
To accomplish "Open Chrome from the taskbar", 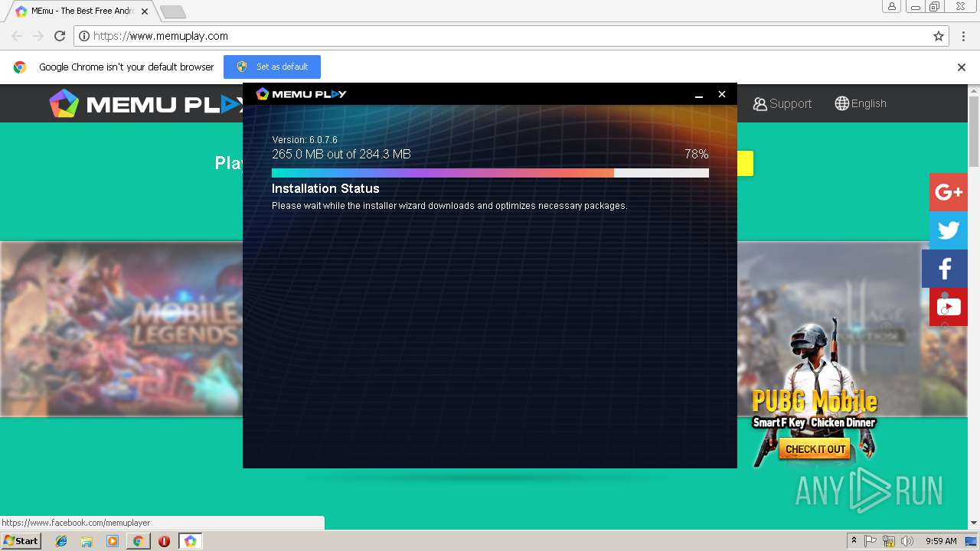I will [x=138, y=541].
